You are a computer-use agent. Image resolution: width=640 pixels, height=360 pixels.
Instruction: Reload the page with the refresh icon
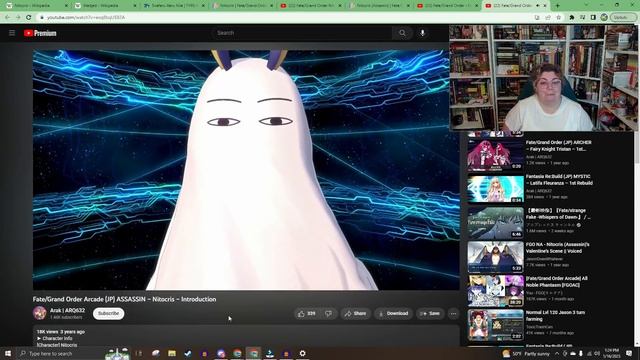(x=29, y=18)
